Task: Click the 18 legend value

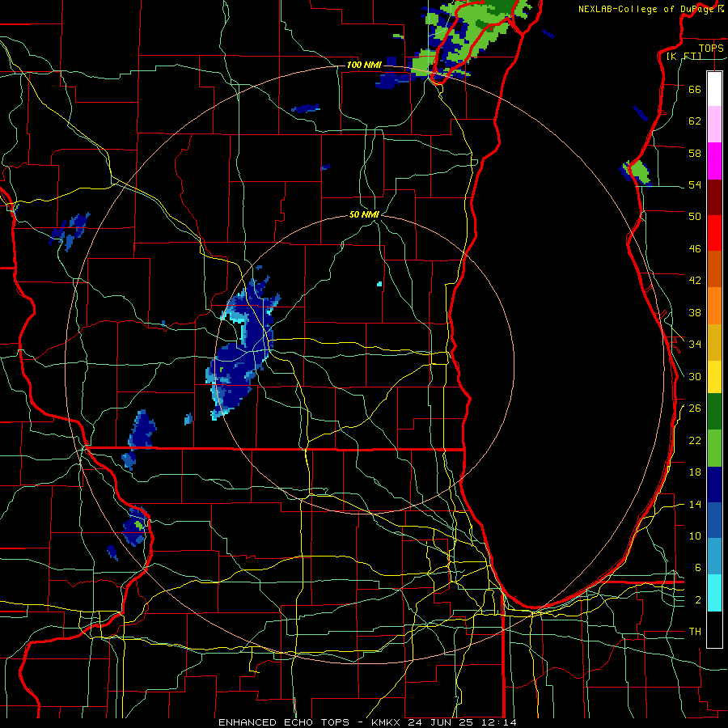Action: 695,472
